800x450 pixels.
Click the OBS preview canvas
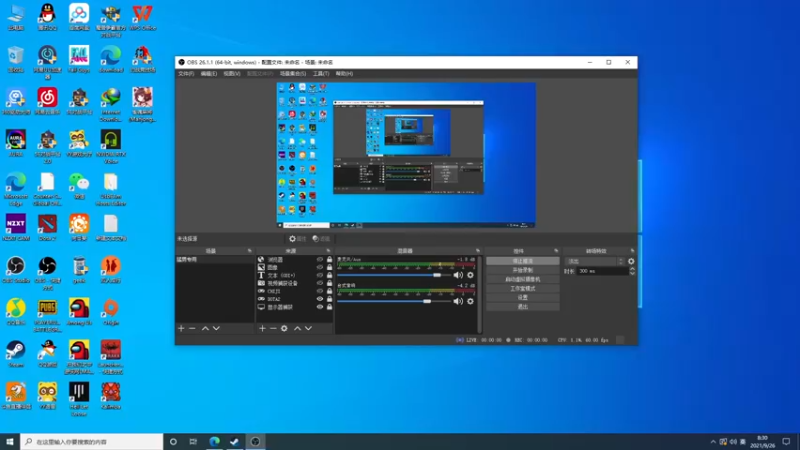click(406, 155)
